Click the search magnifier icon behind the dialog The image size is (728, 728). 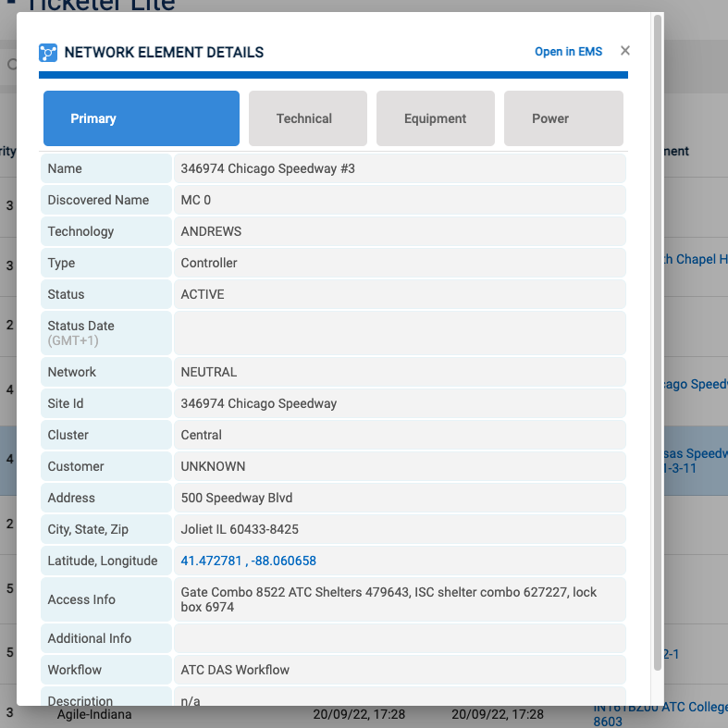[x=10, y=65]
